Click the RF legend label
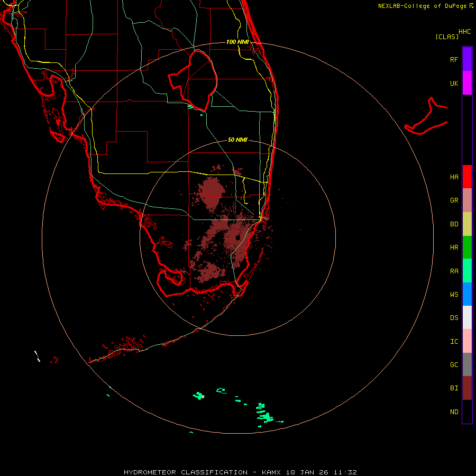 454,59
